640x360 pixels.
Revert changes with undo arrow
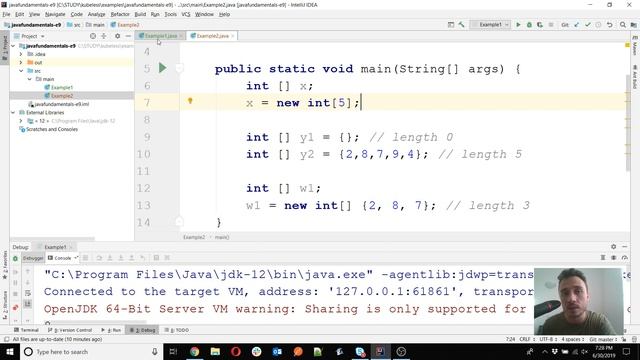pyautogui.click(x=609, y=25)
